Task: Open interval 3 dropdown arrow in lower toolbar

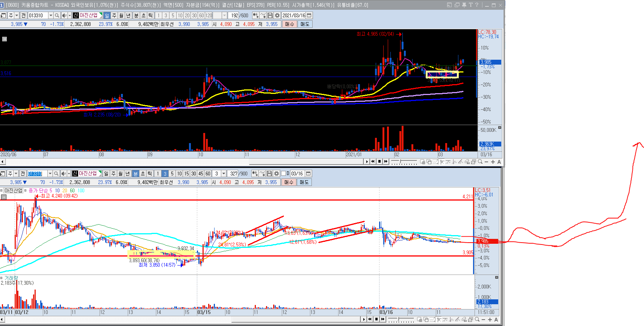Action: 224,174
